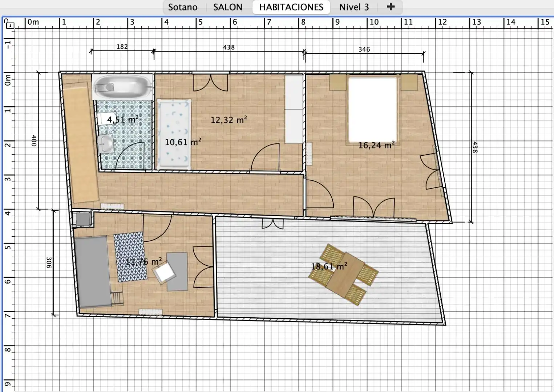Image resolution: width=554 pixels, height=392 pixels.
Task: Click the plan lock icon in ruler corner
Action: click(9, 24)
